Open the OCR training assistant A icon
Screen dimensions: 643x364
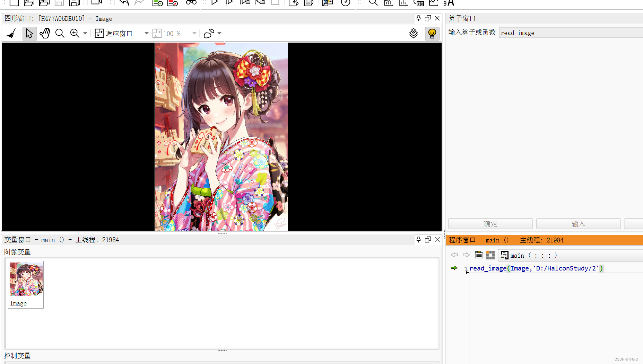coord(449,3)
